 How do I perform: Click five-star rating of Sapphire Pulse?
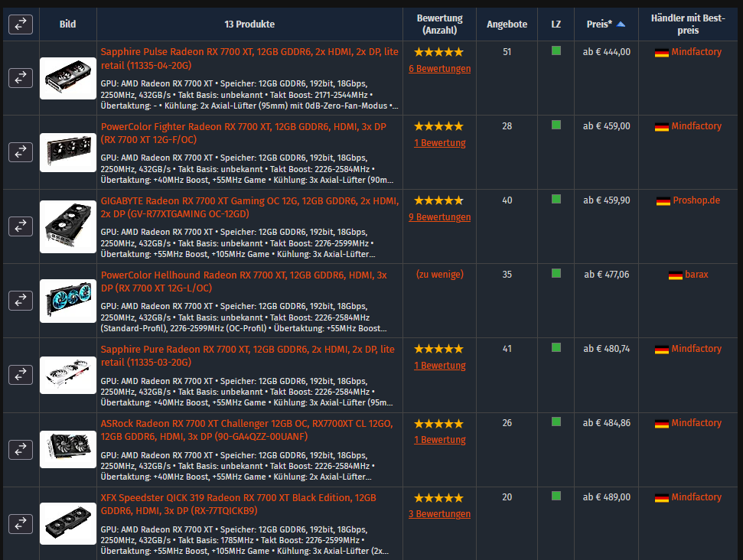[438, 52]
